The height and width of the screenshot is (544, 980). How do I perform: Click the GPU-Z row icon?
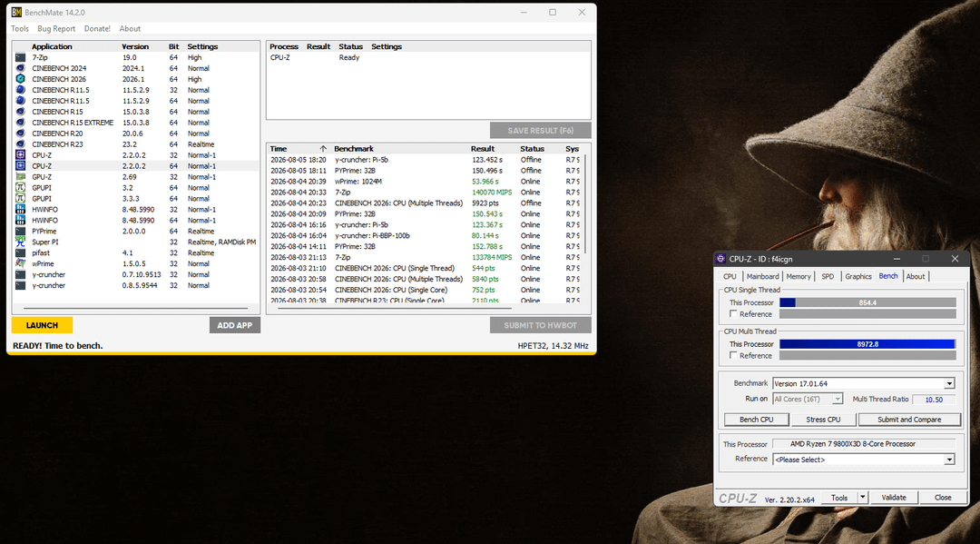pyautogui.click(x=21, y=177)
